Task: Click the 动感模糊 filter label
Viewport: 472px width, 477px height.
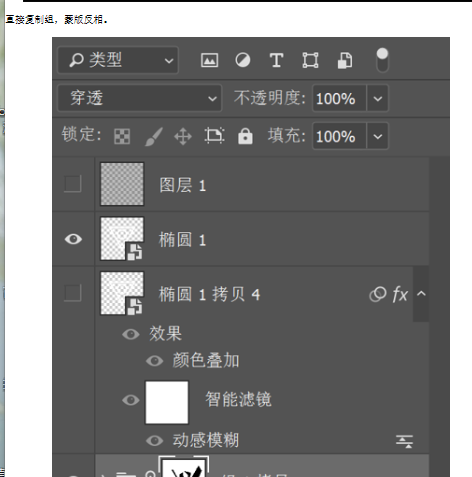Action: coord(206,440)
